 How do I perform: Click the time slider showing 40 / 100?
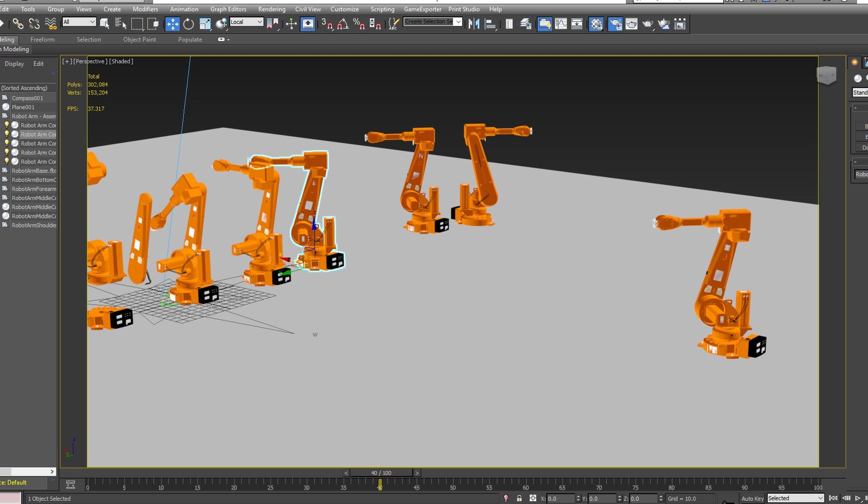click(381, 473)
